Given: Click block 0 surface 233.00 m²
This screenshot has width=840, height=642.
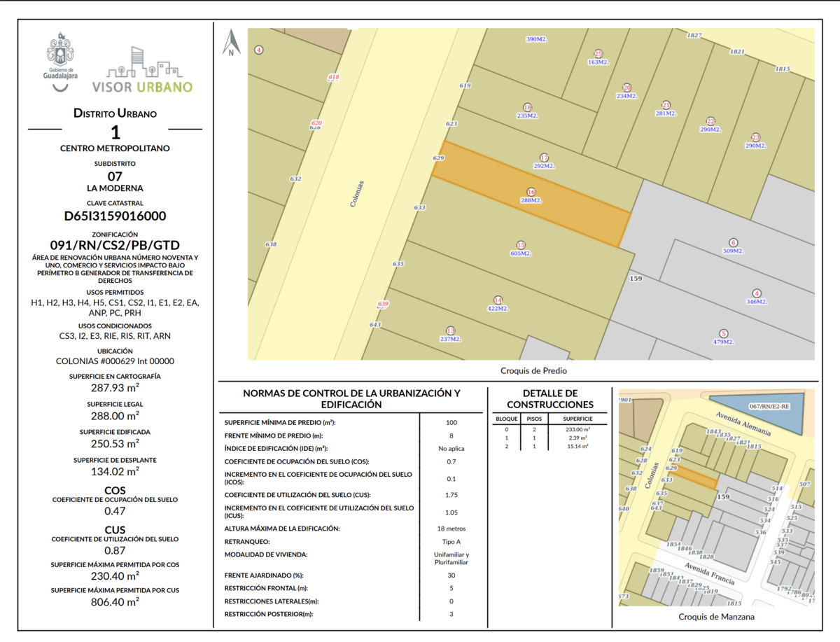Looking at the screenshot, I should [x=577, y=429].
